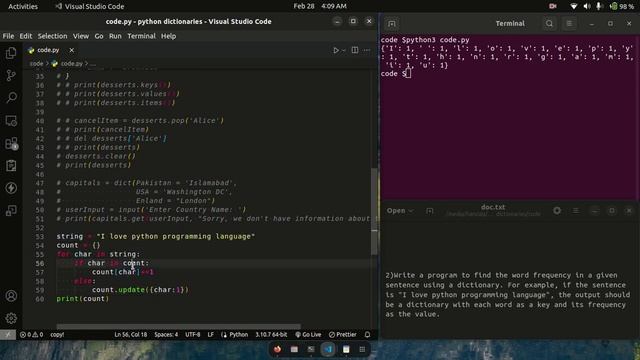Close the code.py editor tab

coord(71,50)
